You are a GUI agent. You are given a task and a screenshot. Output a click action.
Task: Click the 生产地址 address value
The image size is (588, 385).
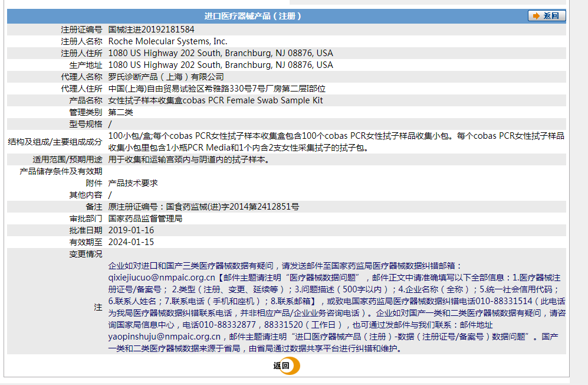pos(221,65)
